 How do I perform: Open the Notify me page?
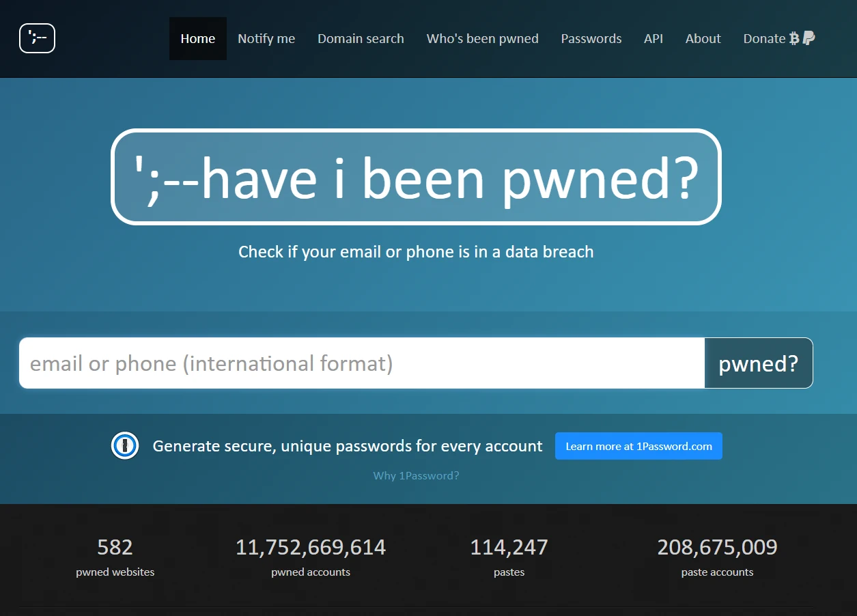[266, 39]
